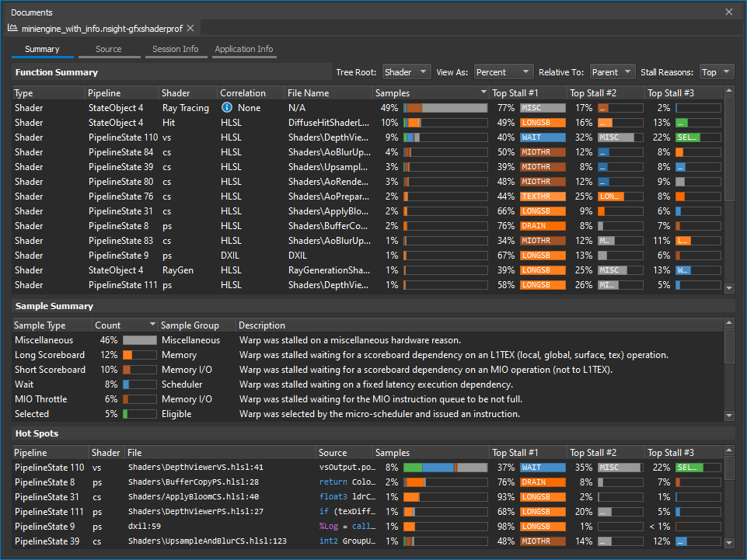
Task: Click sort arrow in Sample Summary Count header
Action: click(x=152, y=325)
